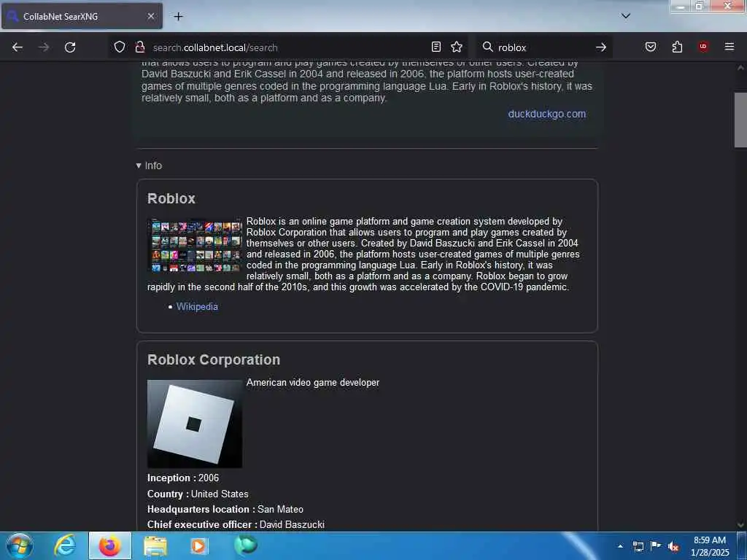Click the 'Inception : 2006' line
Screen dimensions: 747x560
(183, 478)
